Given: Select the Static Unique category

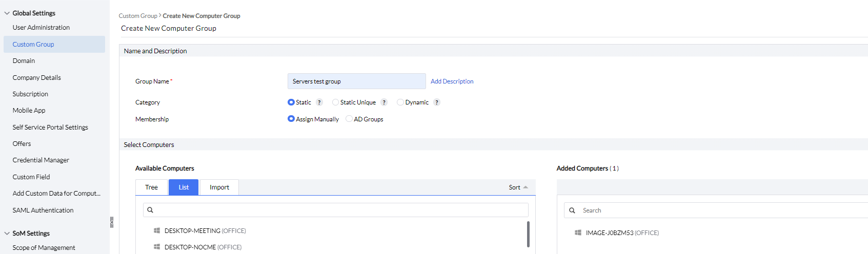Looking at the screenshot, I should pos(335,102).
